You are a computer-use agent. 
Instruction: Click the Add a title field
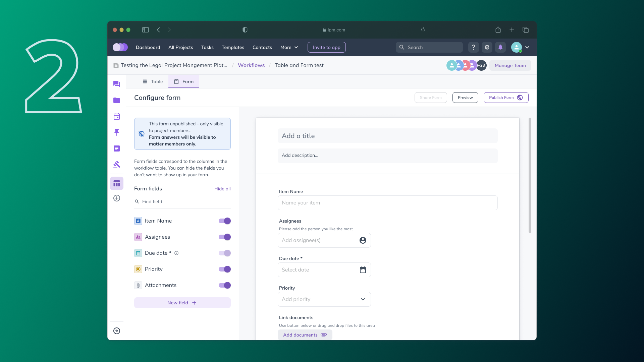click(x=388, y=136)
